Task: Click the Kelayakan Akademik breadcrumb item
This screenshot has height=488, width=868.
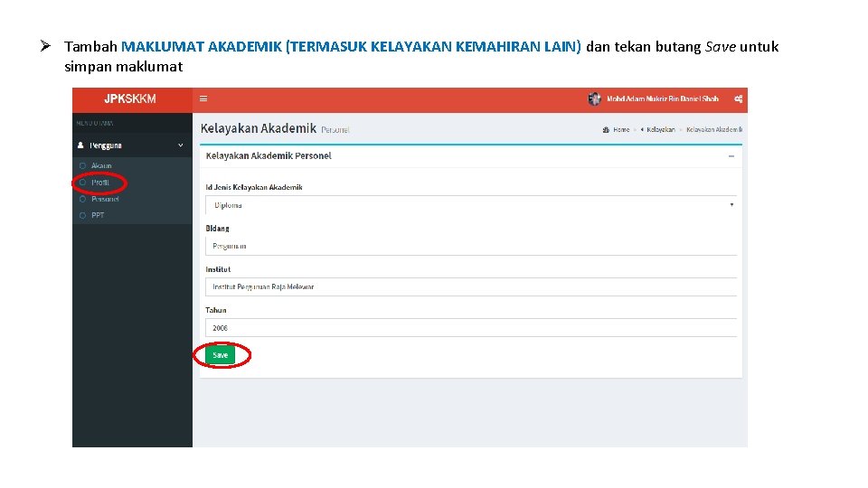Action: (x=714, y=130)
